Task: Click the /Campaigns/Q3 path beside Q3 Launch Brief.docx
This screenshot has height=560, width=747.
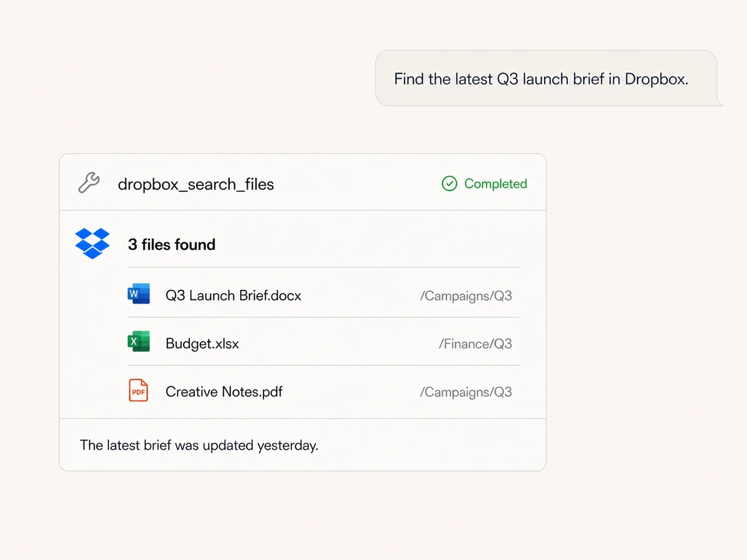Action: [466, 296]
